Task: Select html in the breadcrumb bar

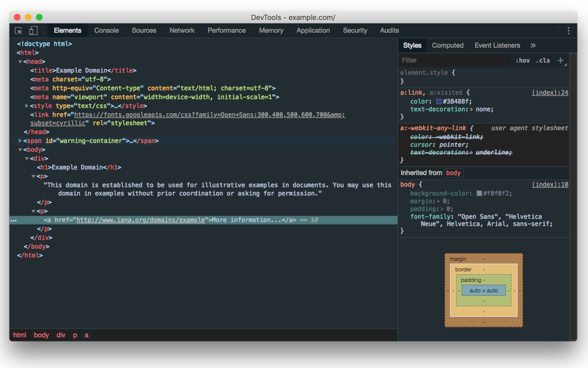Action: point(20,335)
